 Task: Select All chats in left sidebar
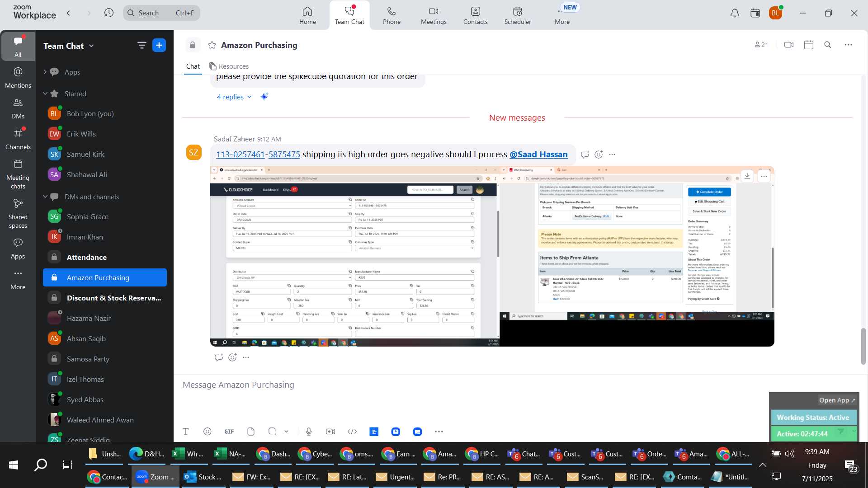[18, 46]
